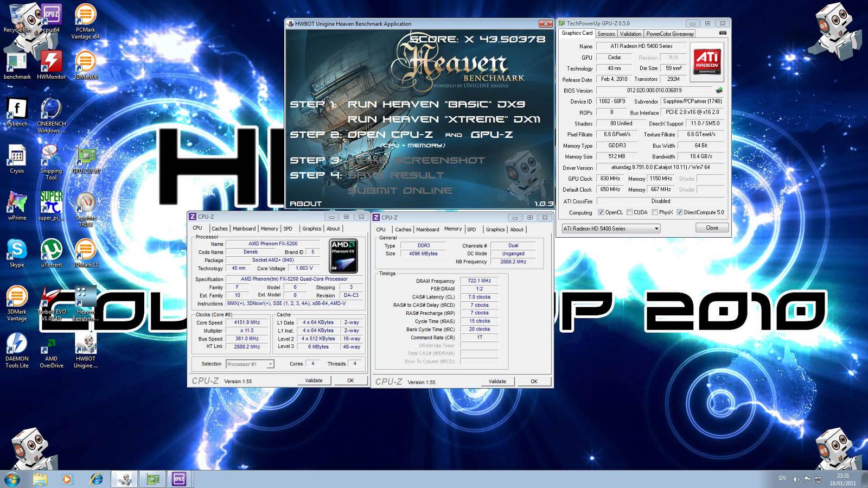Image resolution: width=868 pixels, height=488 pixels.
Task: Click AMD Phenom FX logo in CPU-Z
Action: (344, 256)
